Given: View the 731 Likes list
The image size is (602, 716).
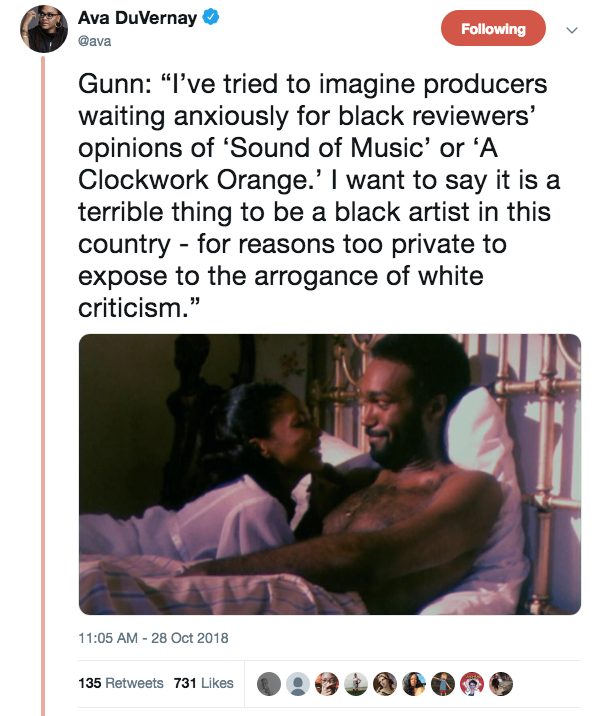Looking at the screenshot, I should 203,683.
